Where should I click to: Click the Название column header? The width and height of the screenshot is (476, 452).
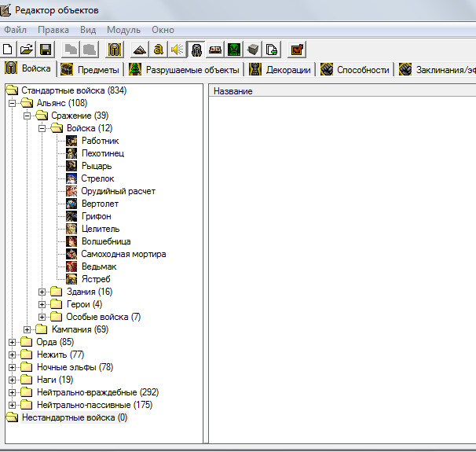pos(342,91)
